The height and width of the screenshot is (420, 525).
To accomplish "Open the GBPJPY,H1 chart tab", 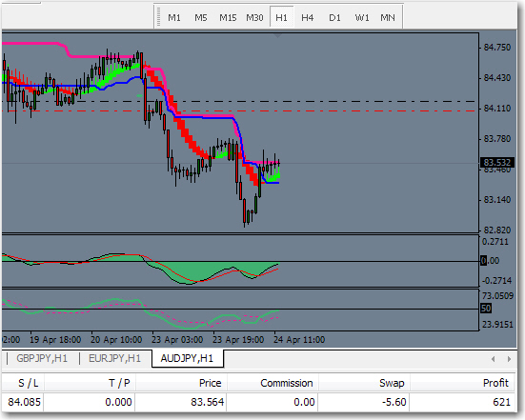I will (42, 358).
